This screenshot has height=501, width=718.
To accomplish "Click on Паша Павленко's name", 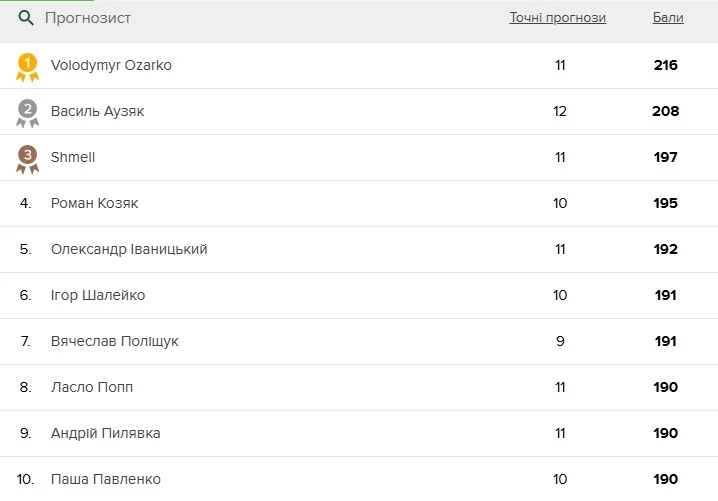I will tap(105, 479).
